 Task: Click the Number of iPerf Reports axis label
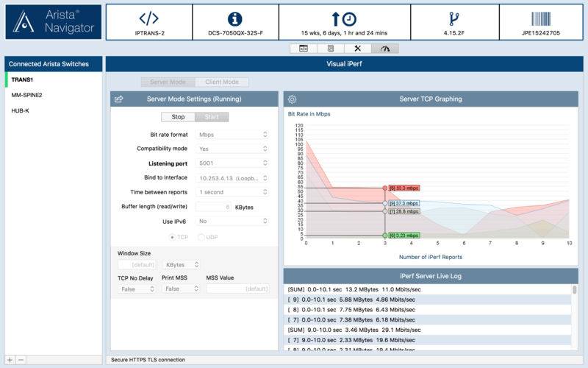431,257
